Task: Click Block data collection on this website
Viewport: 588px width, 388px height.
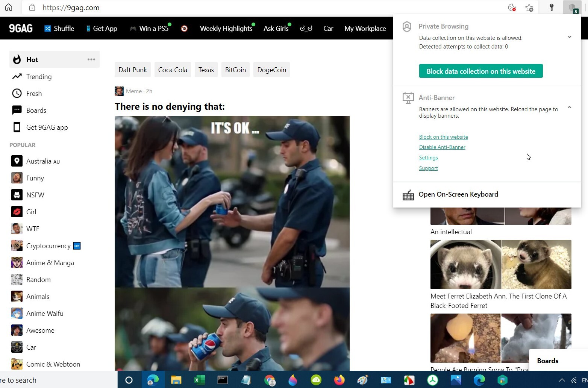Action: click(x=481, y=71)
